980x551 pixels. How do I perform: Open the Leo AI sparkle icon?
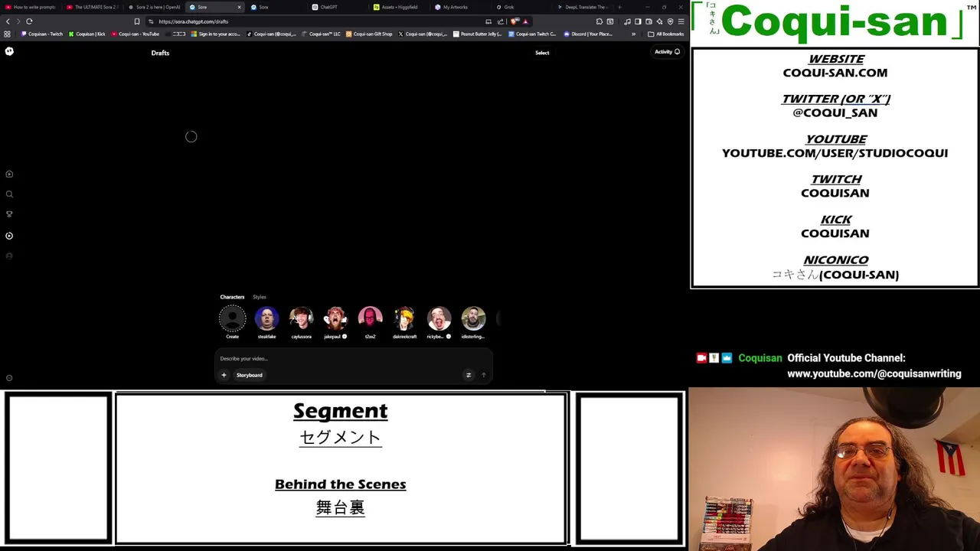[x=659, y=21]
